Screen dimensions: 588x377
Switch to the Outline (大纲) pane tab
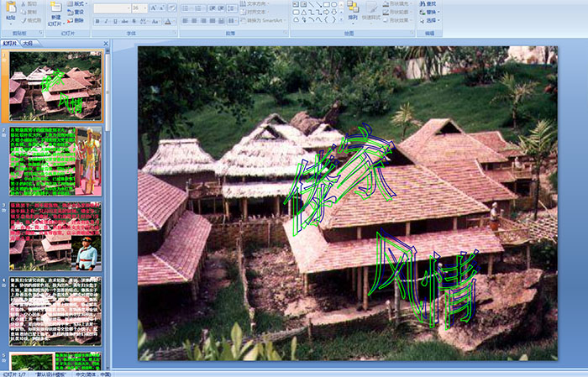pyautogui.click(x=28, y=44)
